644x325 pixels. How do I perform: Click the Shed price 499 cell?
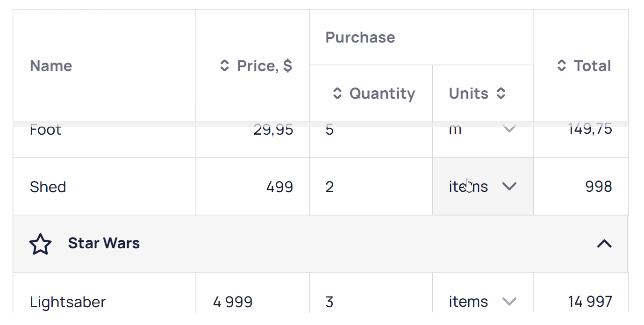tap(279, 187)
